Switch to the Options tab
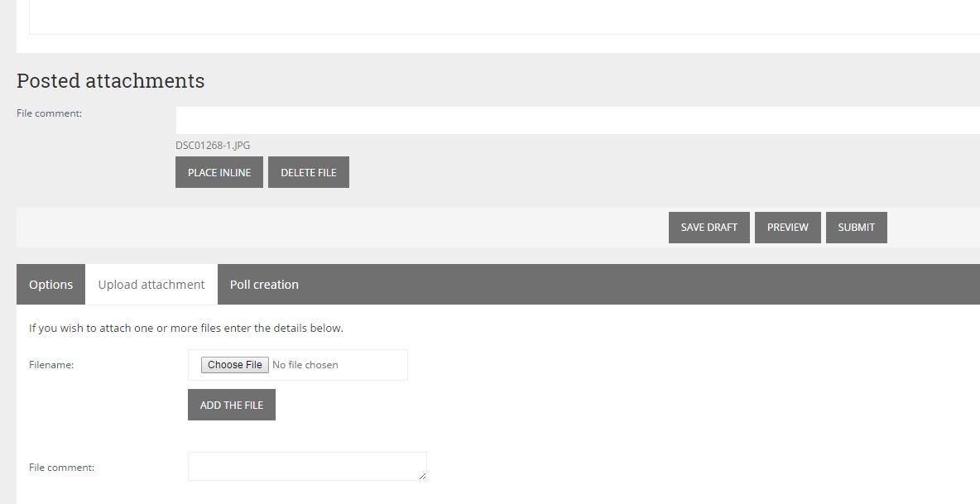The image size is (980, 504). click(51, 285)
